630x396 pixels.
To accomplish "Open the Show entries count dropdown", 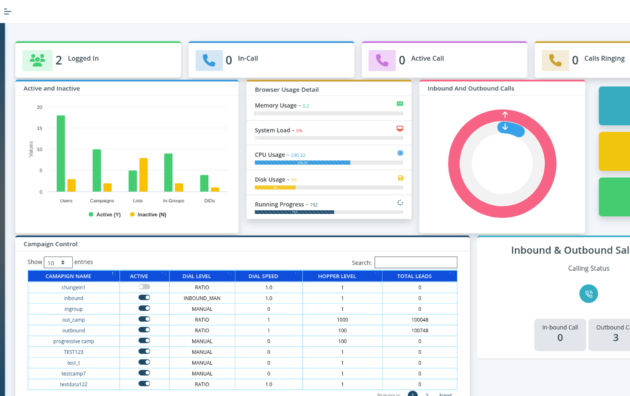I will coord(58,262).
